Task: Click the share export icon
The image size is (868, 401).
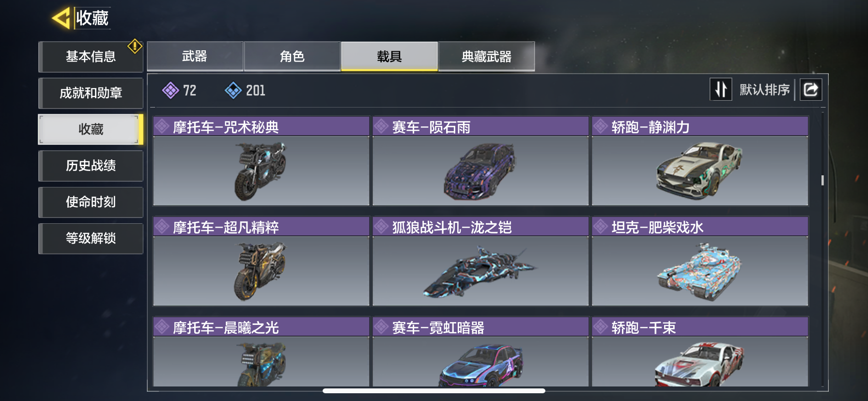Action: click(811, 90)
